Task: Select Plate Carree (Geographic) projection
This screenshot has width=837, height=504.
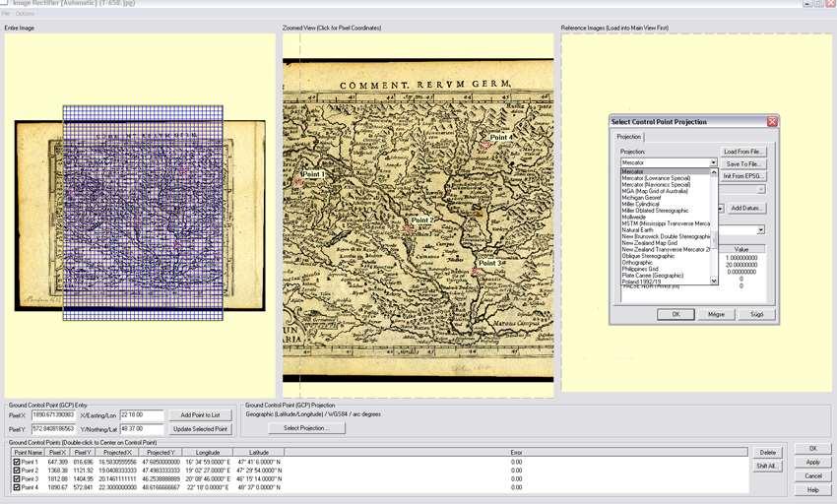Action: tap(652, 276)
